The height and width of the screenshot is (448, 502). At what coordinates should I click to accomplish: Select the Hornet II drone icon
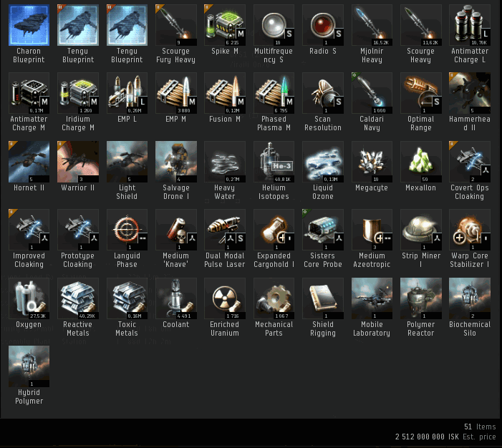[29, 162]
